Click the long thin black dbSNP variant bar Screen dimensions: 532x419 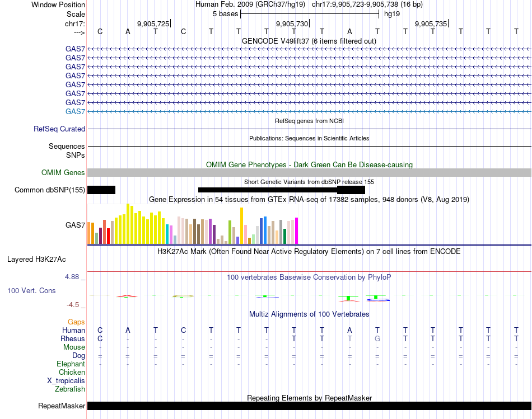(268, 190)
